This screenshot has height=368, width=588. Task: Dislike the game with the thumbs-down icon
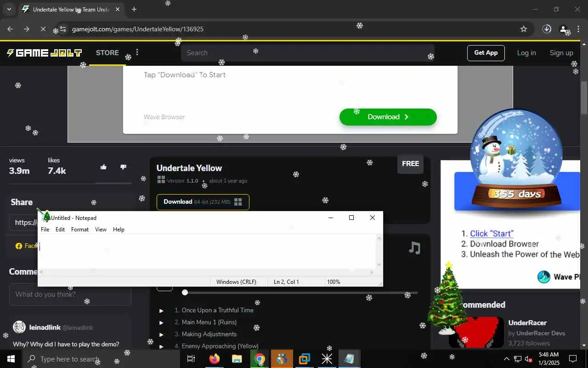click(123, 167)
